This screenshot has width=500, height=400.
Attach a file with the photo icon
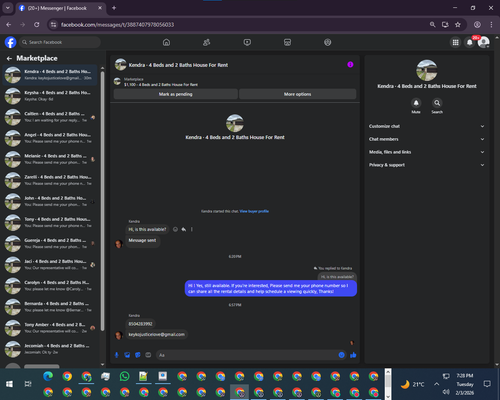pyautogui.click(x=127, y=355)
